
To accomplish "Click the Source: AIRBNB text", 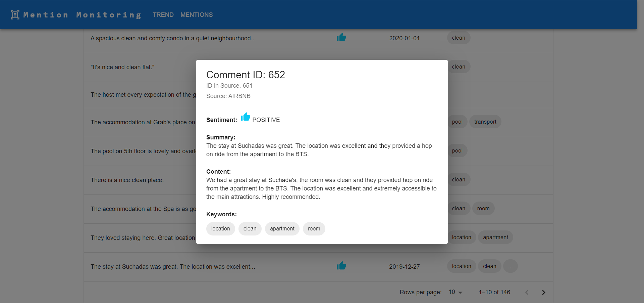I will point(228,96).
